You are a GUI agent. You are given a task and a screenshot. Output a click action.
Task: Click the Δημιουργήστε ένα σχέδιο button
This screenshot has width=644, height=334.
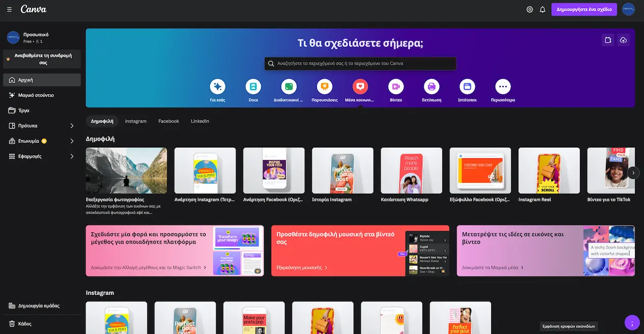(584, 9)
